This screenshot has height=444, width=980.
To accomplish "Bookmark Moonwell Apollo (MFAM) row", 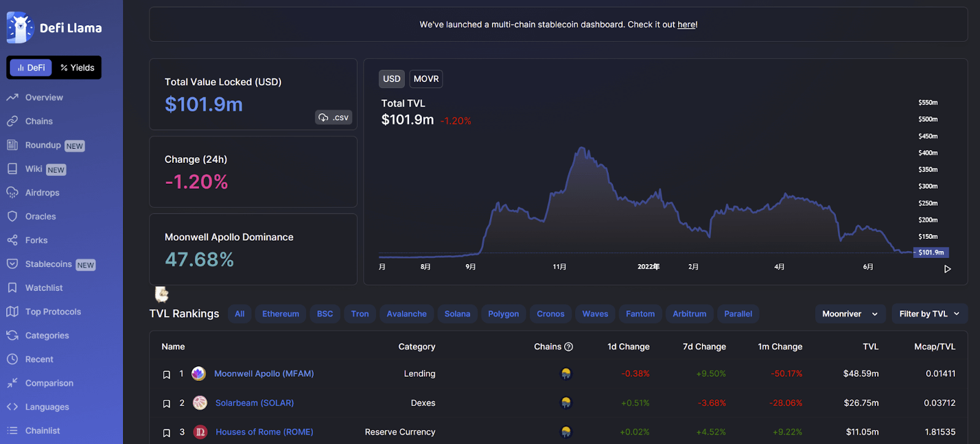I will [166, 374].
